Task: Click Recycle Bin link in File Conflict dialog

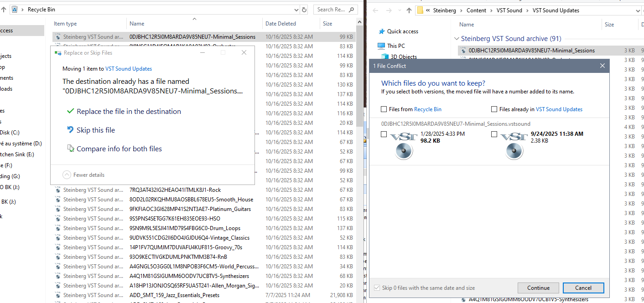Action: (x=428, y=109)
